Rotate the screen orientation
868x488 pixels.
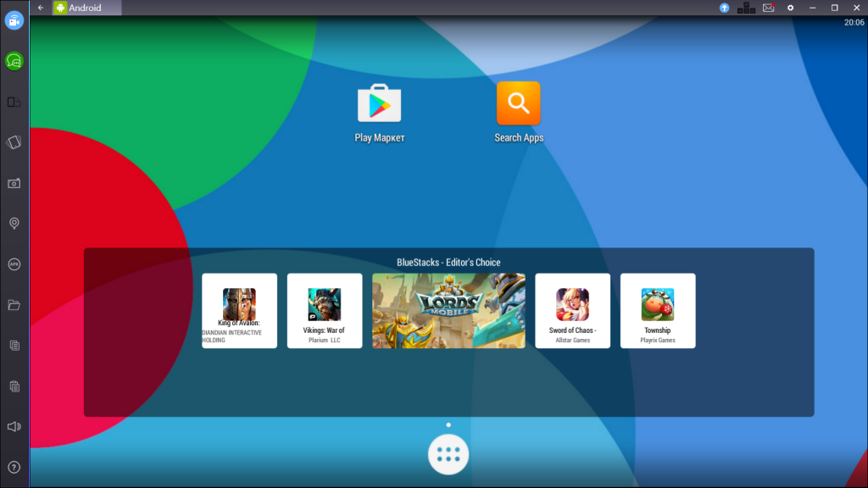(13, 101)
